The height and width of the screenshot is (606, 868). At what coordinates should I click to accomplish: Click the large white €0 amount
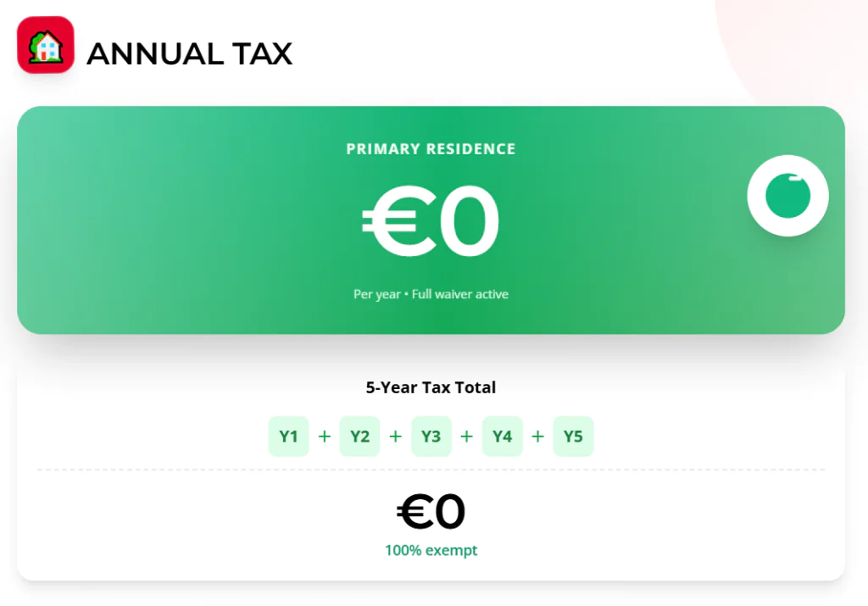[x=431, y=222]
